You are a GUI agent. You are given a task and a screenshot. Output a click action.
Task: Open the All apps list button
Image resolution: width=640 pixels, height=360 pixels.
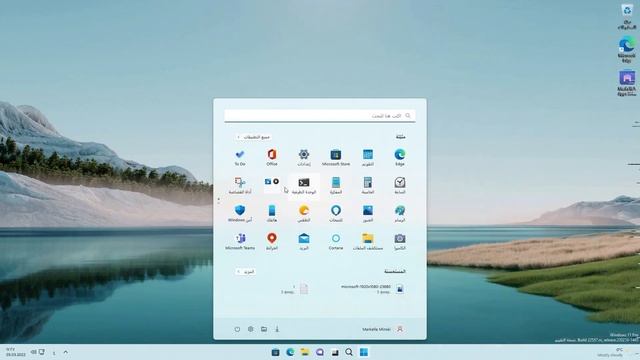coord(253,137)
